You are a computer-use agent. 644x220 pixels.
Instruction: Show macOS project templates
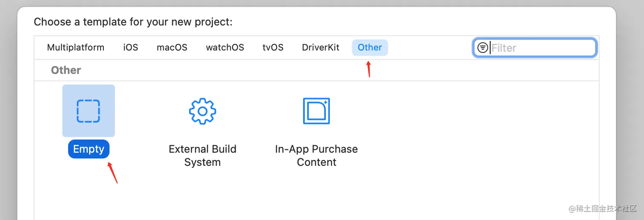[172, 47]
